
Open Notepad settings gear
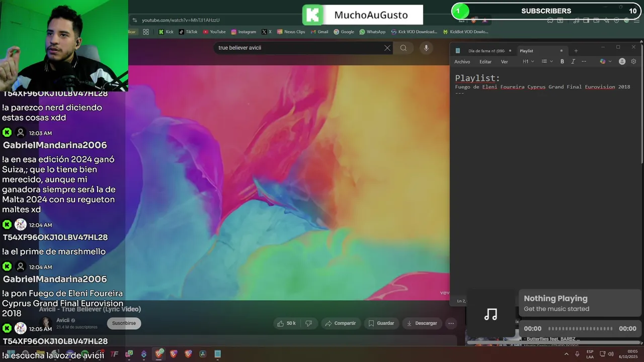coord(633,61)
